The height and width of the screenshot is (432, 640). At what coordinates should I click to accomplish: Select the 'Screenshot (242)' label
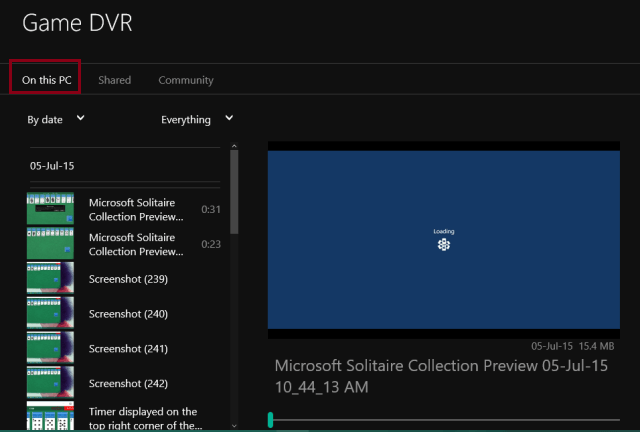click(x=128, y=383)
